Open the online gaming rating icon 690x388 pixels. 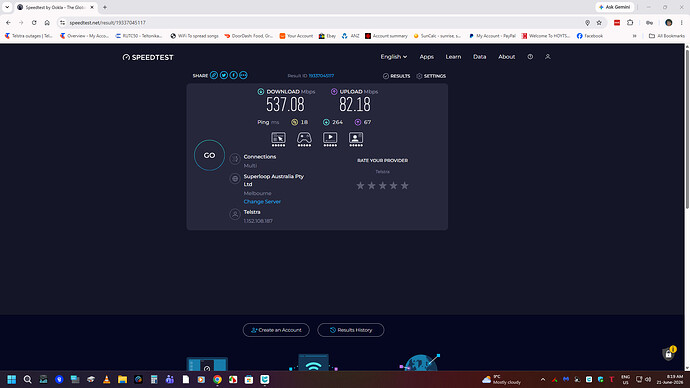tap(304, 139)
